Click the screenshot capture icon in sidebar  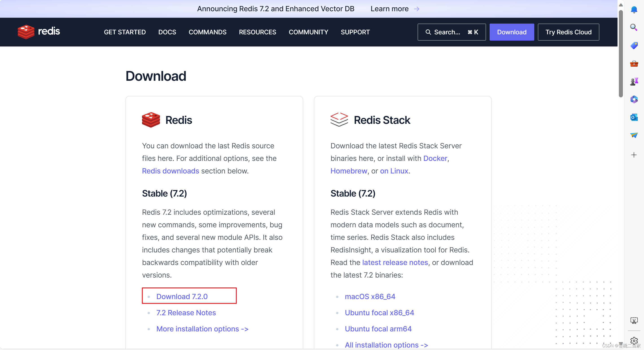click(634, 321)
